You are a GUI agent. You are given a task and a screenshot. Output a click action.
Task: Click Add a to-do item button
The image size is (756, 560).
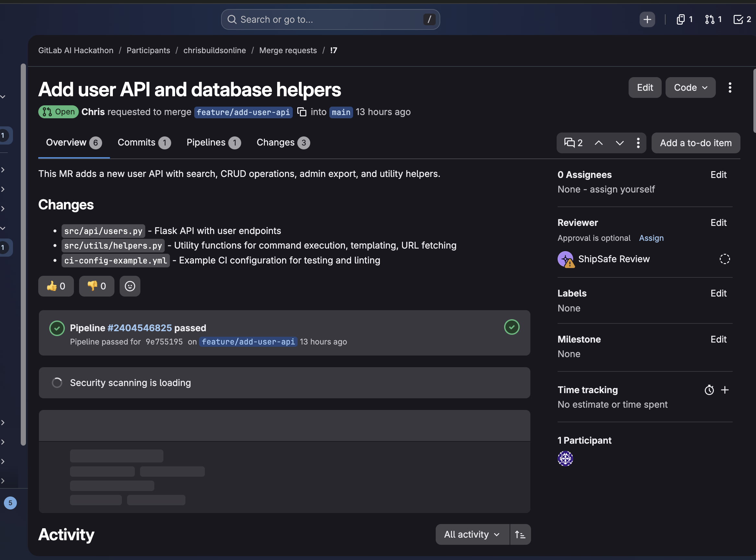pos(695,143)
